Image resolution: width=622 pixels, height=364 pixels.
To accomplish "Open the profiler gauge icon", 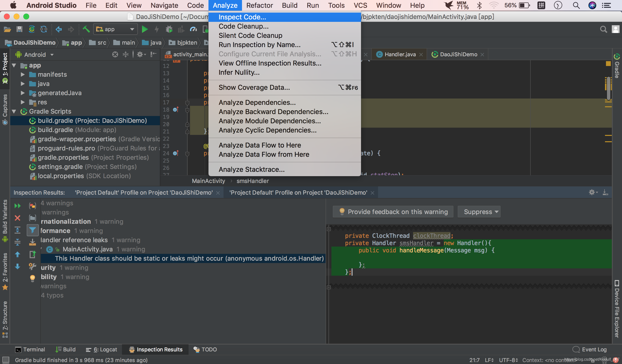I will (x=193, y=29).
